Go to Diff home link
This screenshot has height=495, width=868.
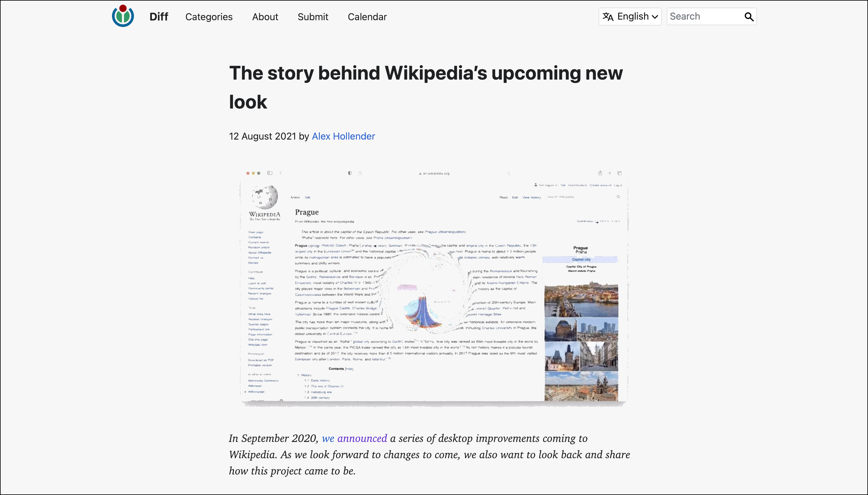coord(159,17)
